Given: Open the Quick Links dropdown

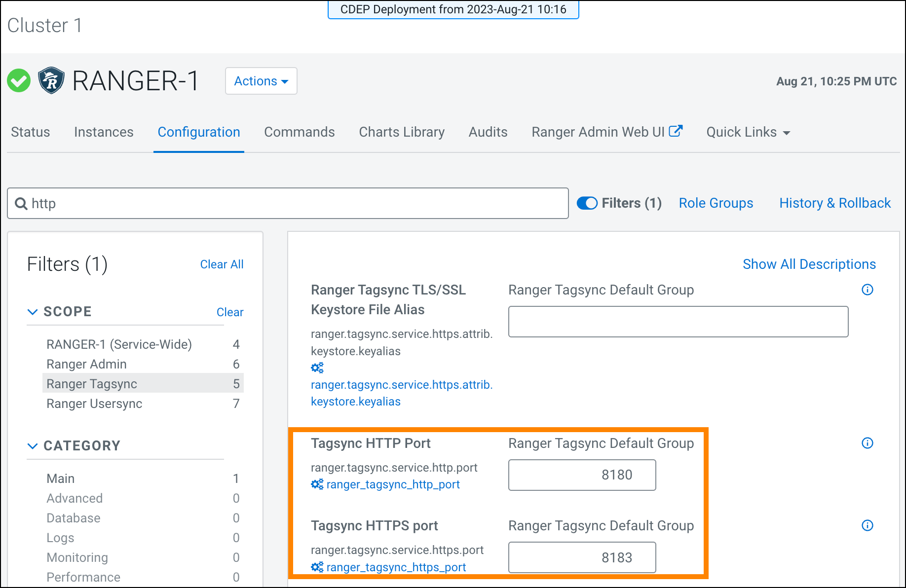Looking at the screenshot, I should coord(747,132).
